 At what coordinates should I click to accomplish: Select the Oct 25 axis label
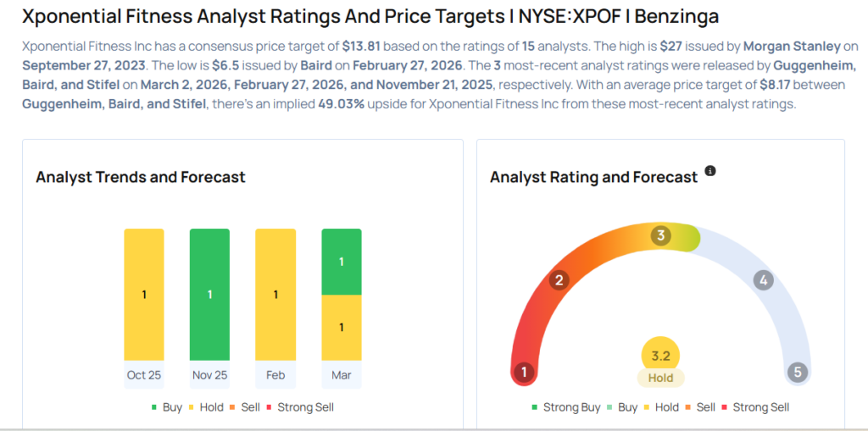tap(143, 375)
